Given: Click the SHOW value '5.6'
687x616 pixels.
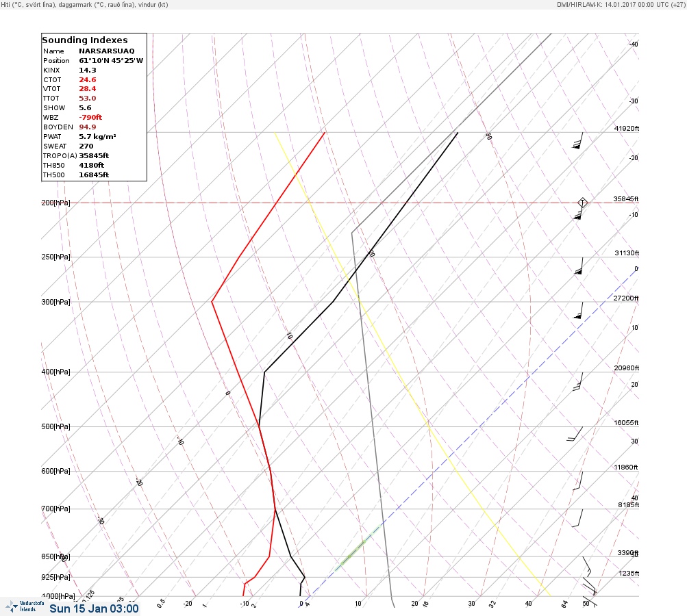Looking at the screenshot, I should (x=85, y=107).
